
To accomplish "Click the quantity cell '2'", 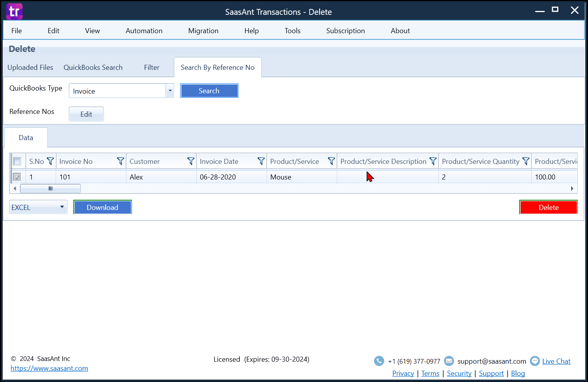I will tap(485, 177).
